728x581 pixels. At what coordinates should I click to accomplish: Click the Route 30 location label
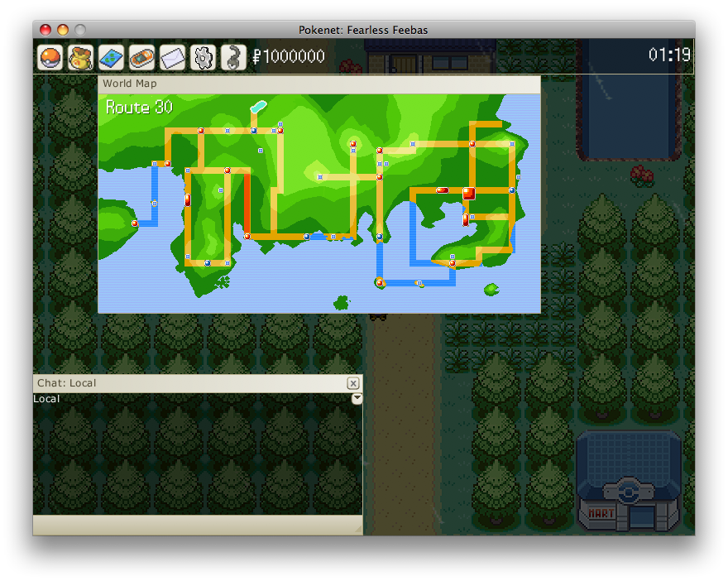139,108
